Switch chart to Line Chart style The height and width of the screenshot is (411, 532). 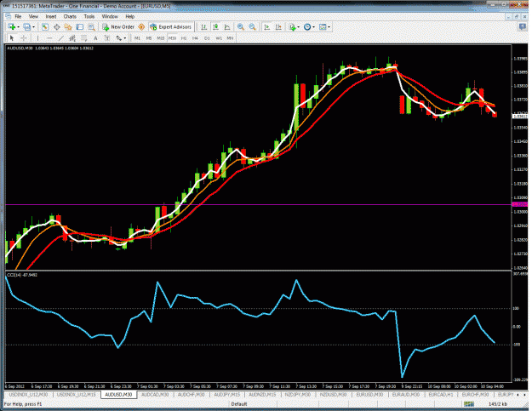pos(227,26)
